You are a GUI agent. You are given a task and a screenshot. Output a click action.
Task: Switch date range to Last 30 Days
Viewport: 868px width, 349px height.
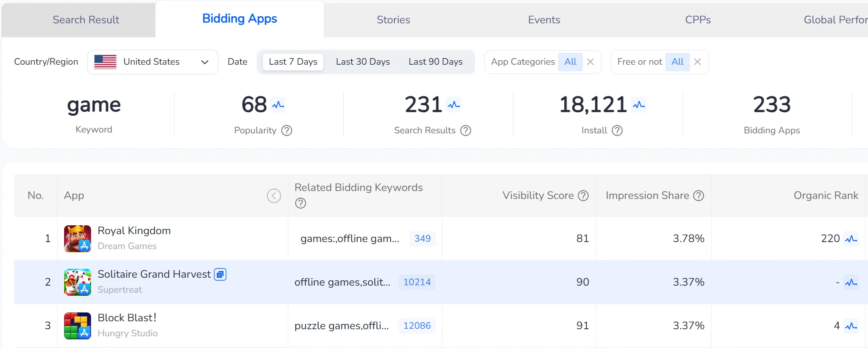click(363, 62)
